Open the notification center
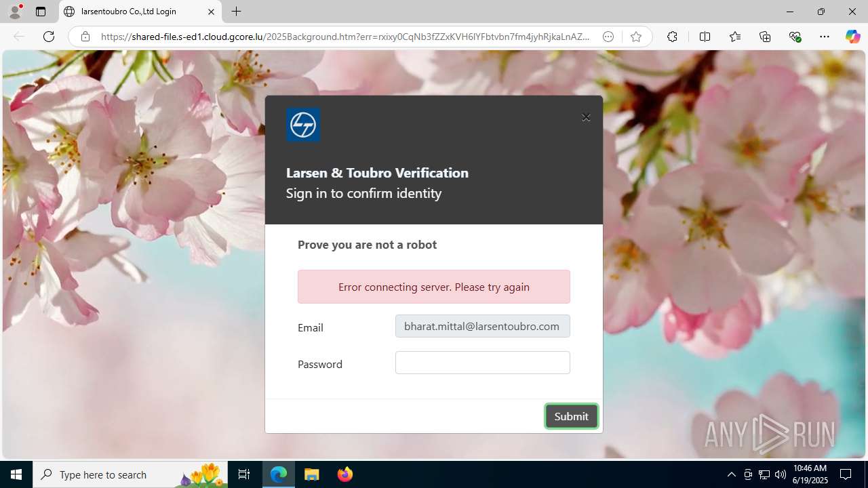Image resolution: width=868 pixels, height=488 pixels. 846,474
